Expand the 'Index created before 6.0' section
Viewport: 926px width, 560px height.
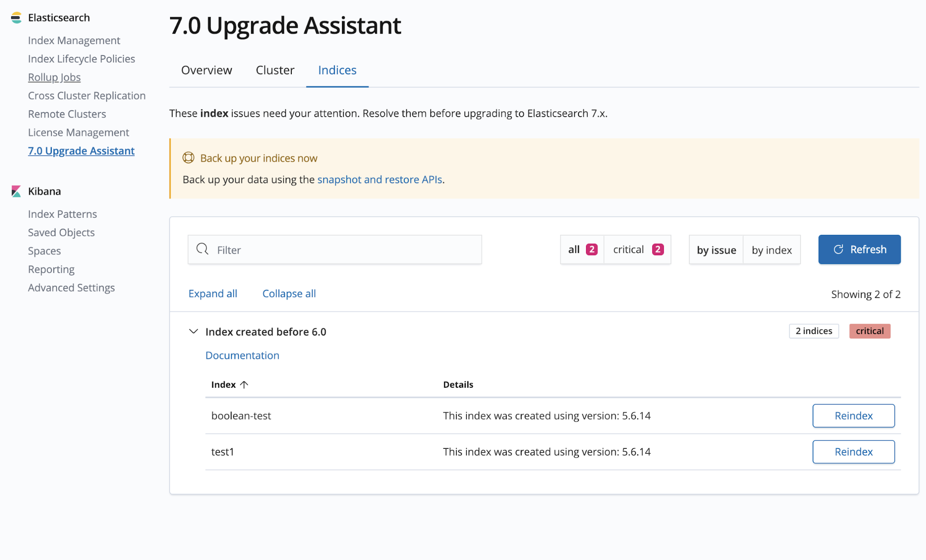pos(193,331)
